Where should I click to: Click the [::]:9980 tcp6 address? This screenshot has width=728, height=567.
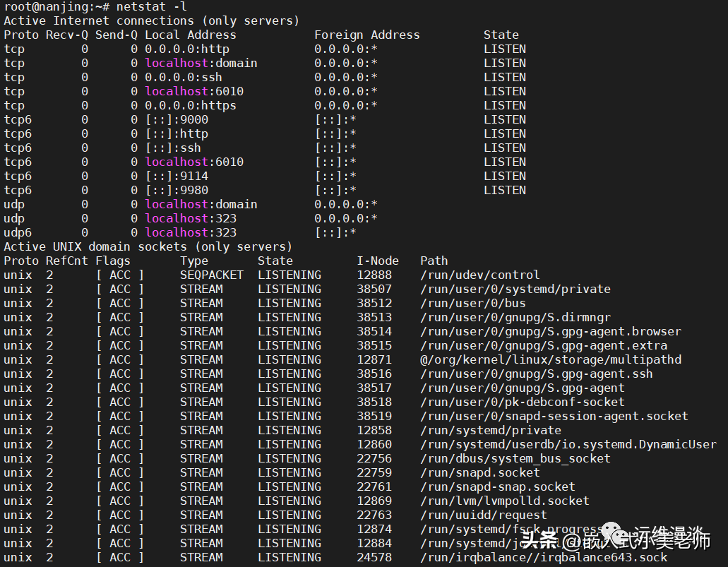pos(177,190)
